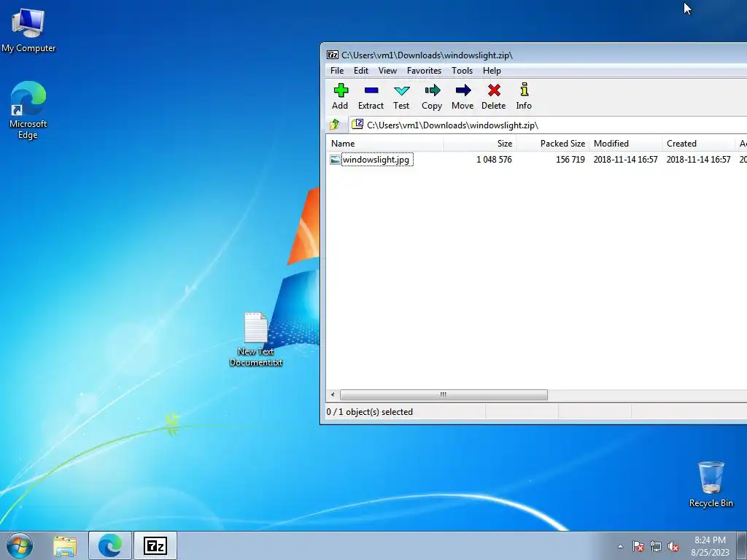Select New Text Document.txt on desktop
The height and width of the screenshot is (560, 747).
[x=256, y=340]
